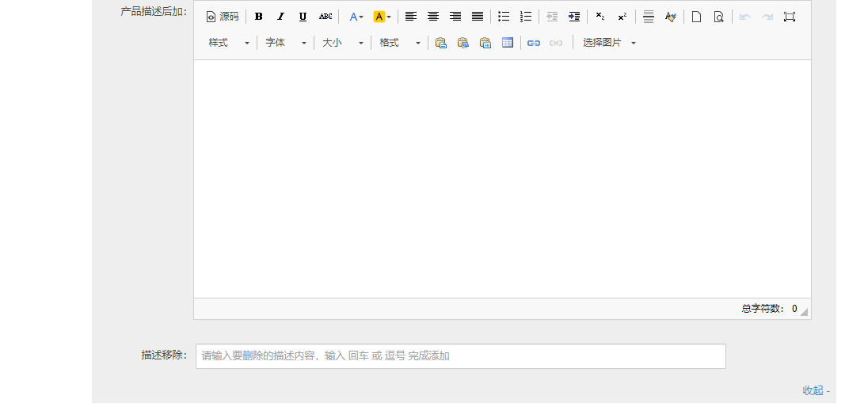This screenshot has height=418, width=868.
Task: Maximize the editor to full screen
Action: pyautogui.click(x=789, y=17)
